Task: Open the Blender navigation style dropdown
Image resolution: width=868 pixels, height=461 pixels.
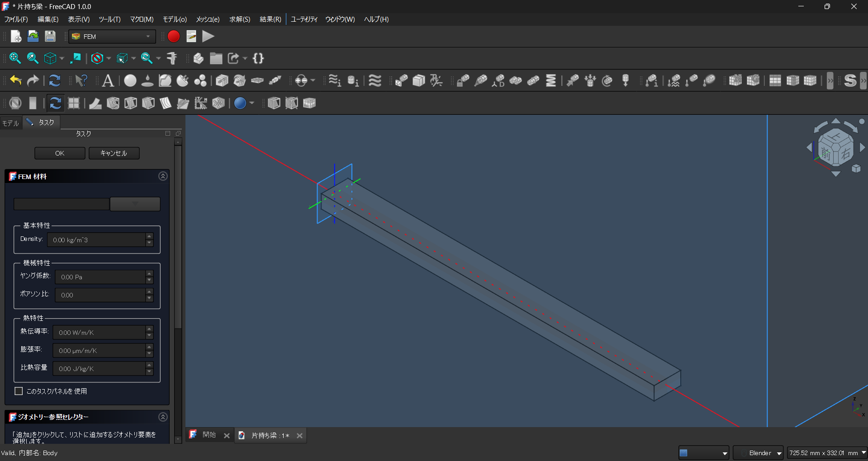Action: [x=758, y=453]
